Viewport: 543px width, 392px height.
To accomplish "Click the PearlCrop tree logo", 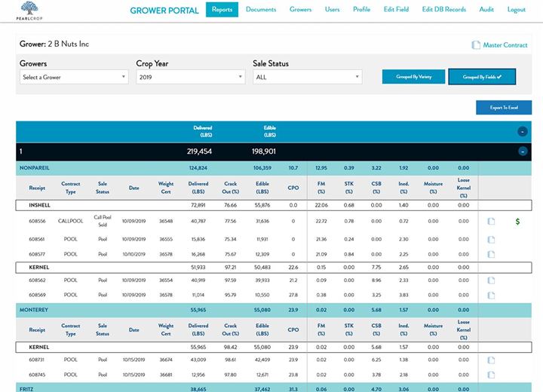I will (x=29, y=11).
